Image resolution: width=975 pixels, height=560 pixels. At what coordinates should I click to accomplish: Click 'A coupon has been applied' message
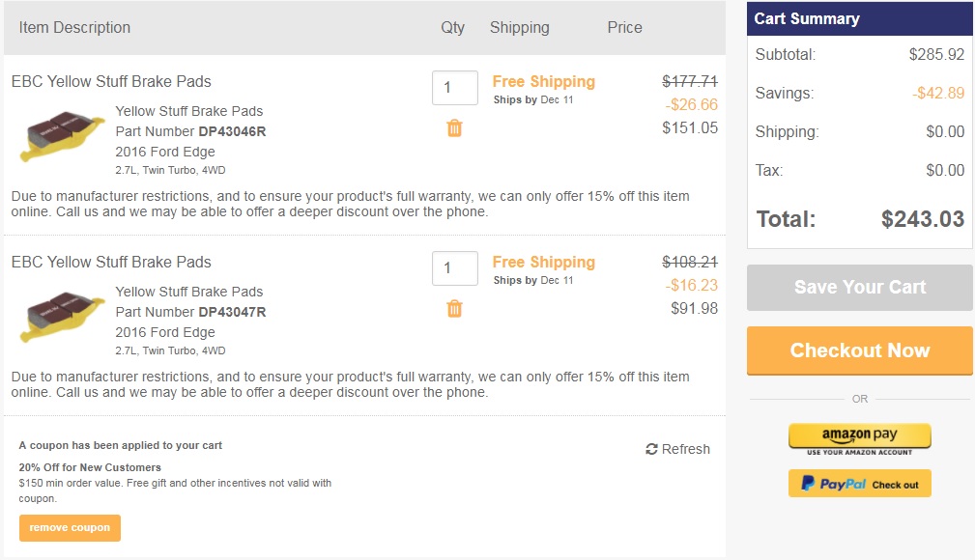coord(120,445)
